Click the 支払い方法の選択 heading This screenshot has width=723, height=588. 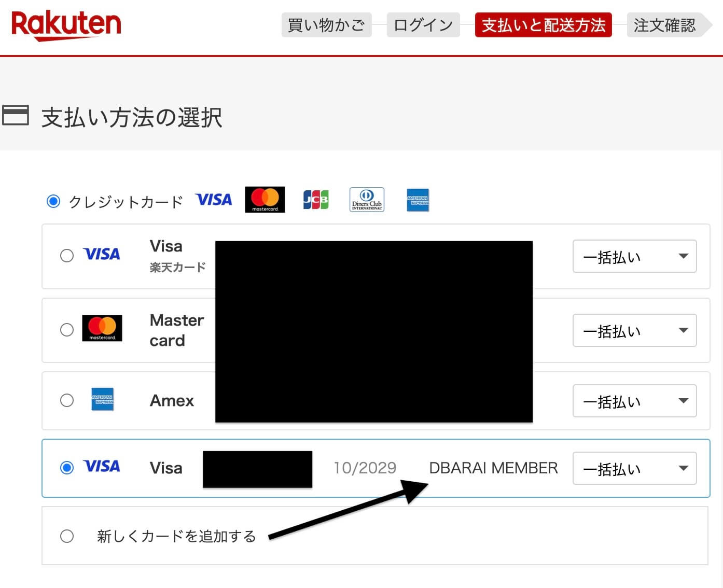(x=132, y=117)
